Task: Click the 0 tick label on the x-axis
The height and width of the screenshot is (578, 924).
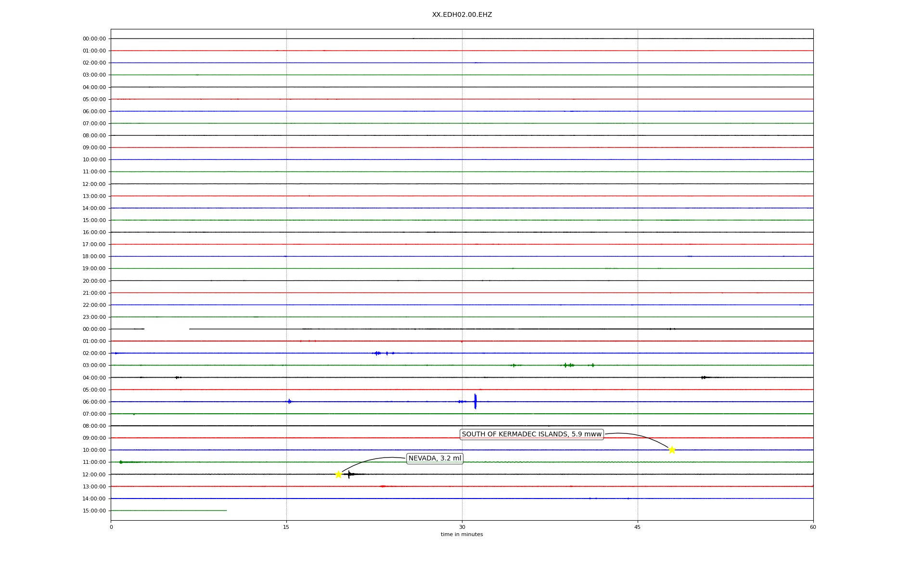Action: pyautogui.click(x=111, y=527)
